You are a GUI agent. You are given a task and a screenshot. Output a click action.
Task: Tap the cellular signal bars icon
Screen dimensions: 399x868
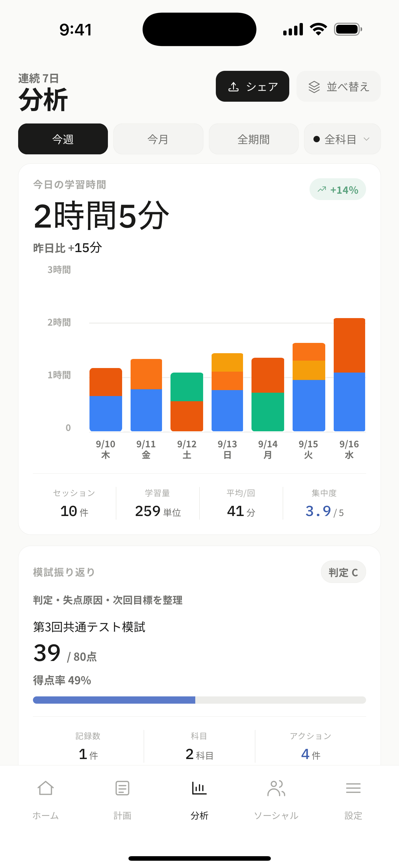[x=293, y=29]
